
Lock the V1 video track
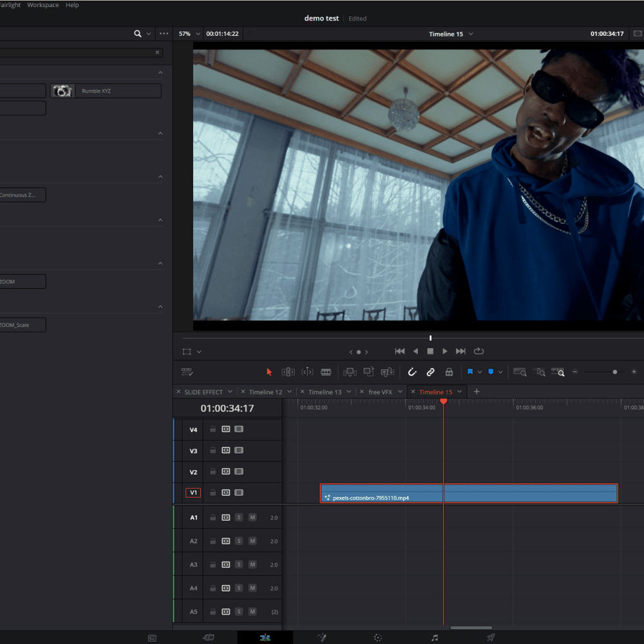(213, 493)
